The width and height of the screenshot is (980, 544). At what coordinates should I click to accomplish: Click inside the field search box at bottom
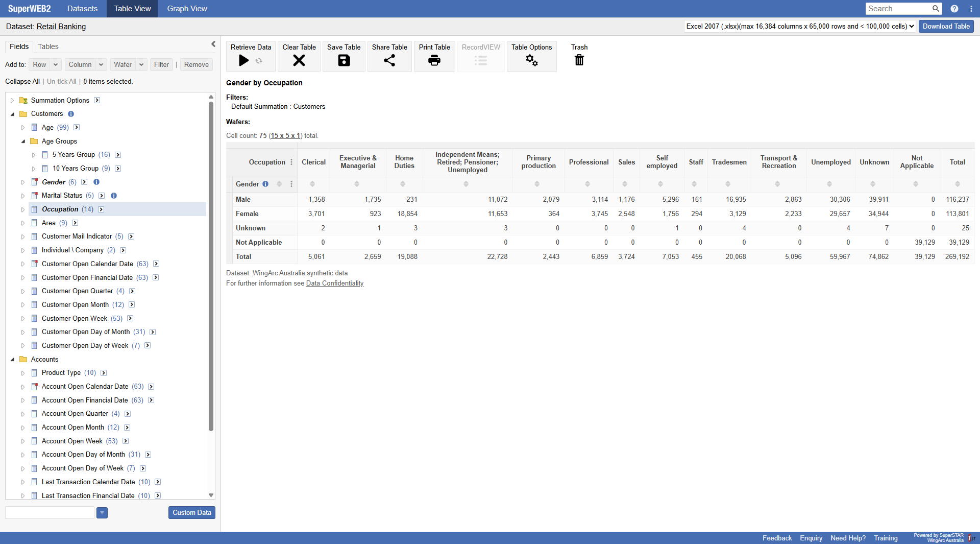pyautogui.click(x=49, y=512)
